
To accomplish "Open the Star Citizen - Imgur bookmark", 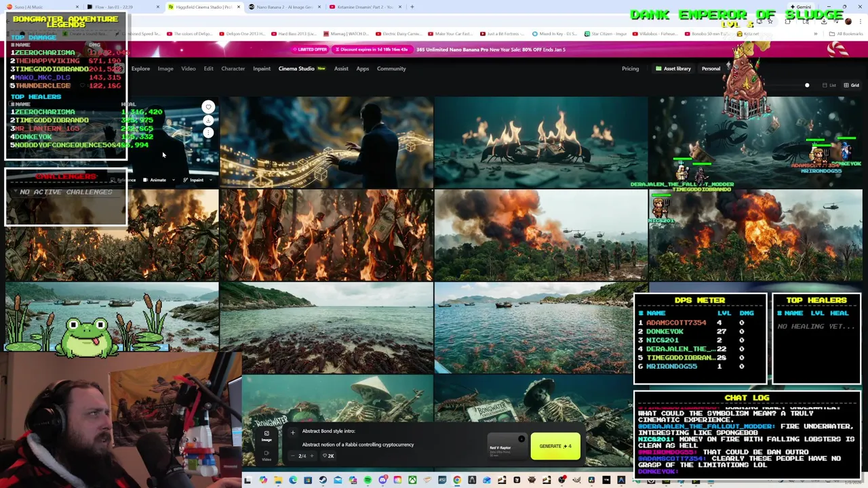I will click(x=605, y=33).
